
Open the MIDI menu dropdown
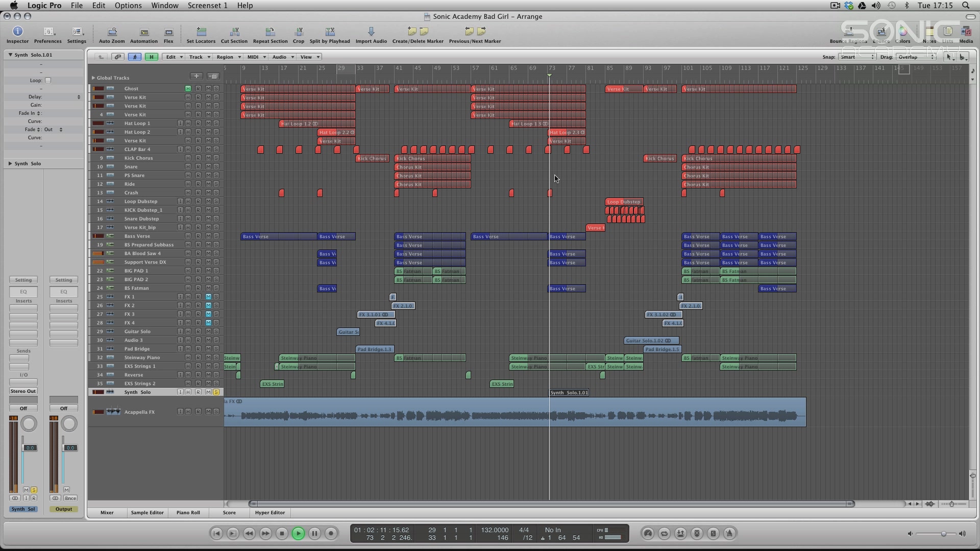(256, 57)
